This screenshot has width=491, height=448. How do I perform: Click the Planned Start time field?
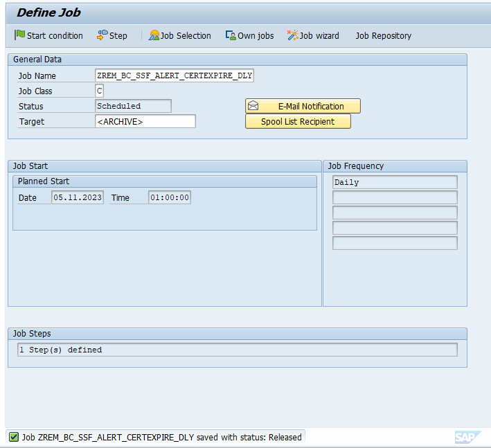click(x=170, y=197)
